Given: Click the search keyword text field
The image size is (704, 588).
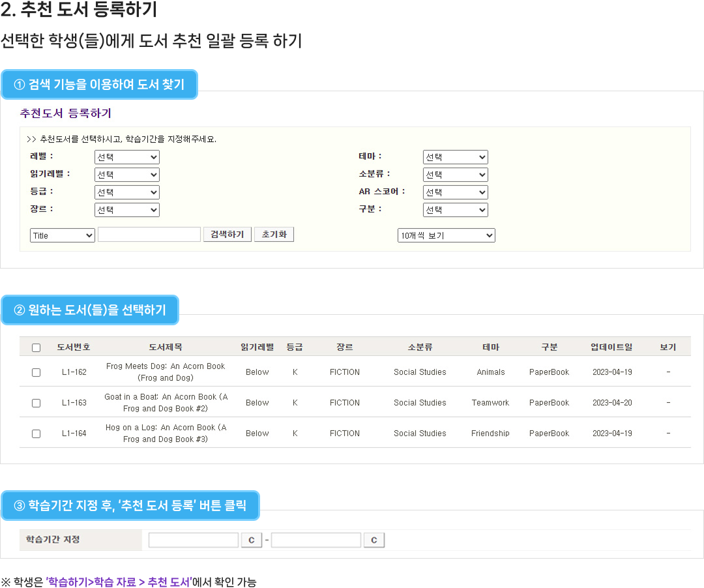Looking at the screenshot, I should (x=149, y=235).
